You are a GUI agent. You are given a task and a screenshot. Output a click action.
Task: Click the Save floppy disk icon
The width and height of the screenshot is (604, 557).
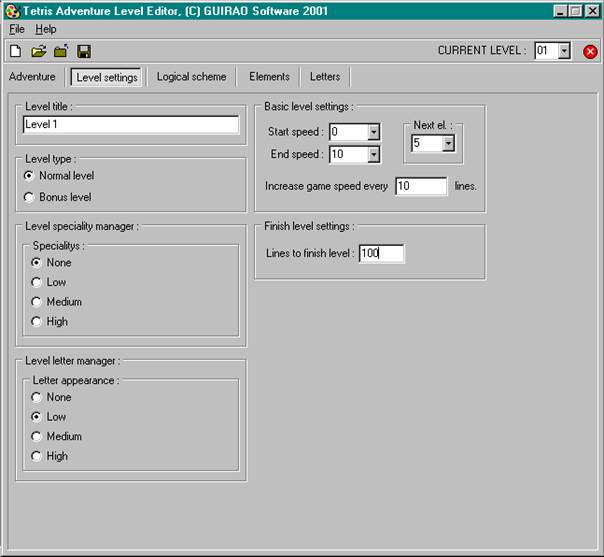click(x=84, y=51)
